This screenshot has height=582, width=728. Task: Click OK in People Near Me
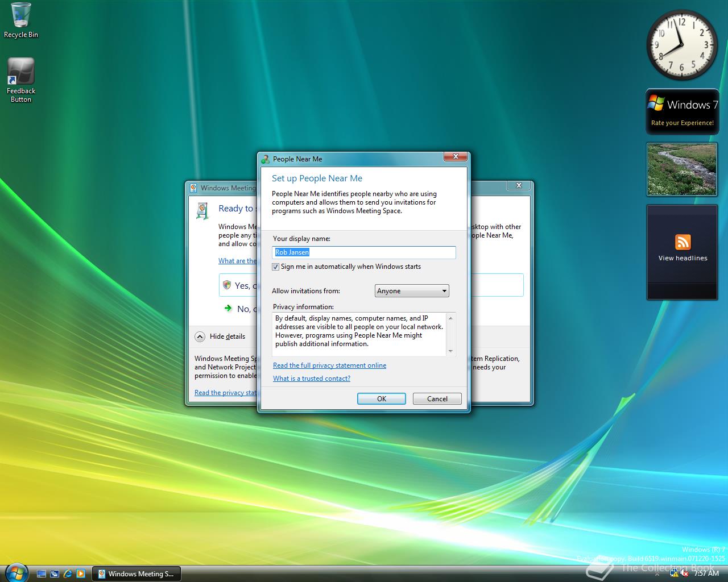tap(381, 399)
